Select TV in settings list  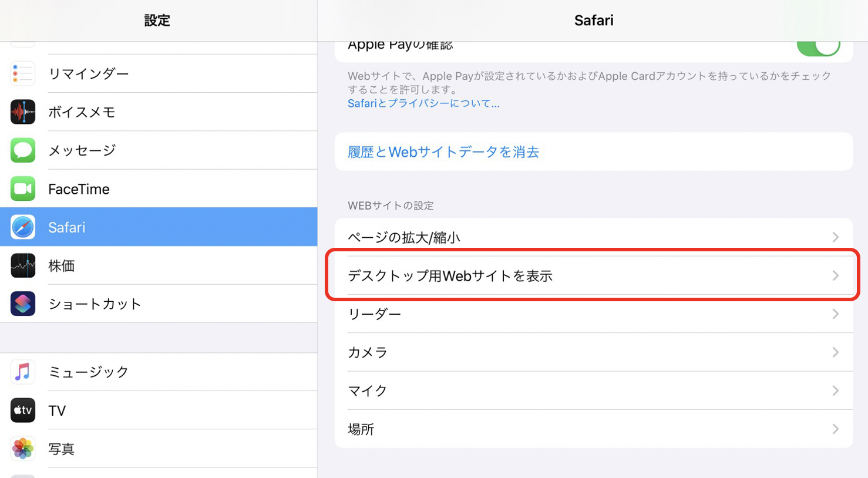pyautogui.click(x=159, y=410)
